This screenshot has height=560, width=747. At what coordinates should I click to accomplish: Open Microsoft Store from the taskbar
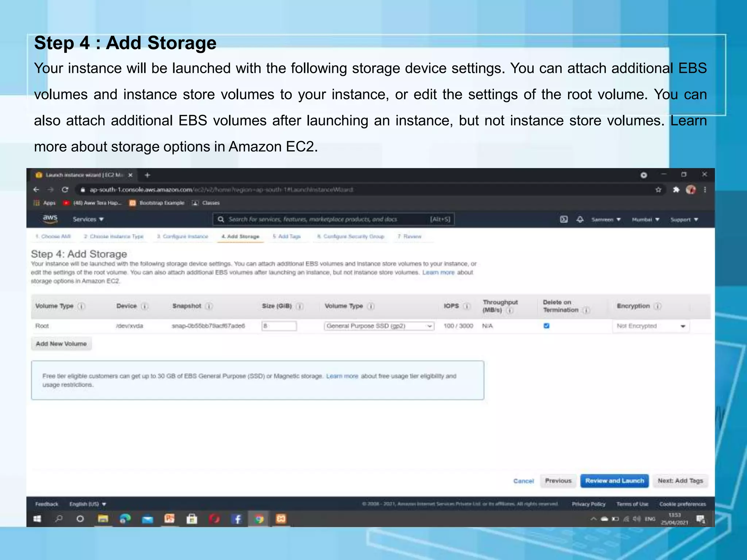(x=192, y=518)
